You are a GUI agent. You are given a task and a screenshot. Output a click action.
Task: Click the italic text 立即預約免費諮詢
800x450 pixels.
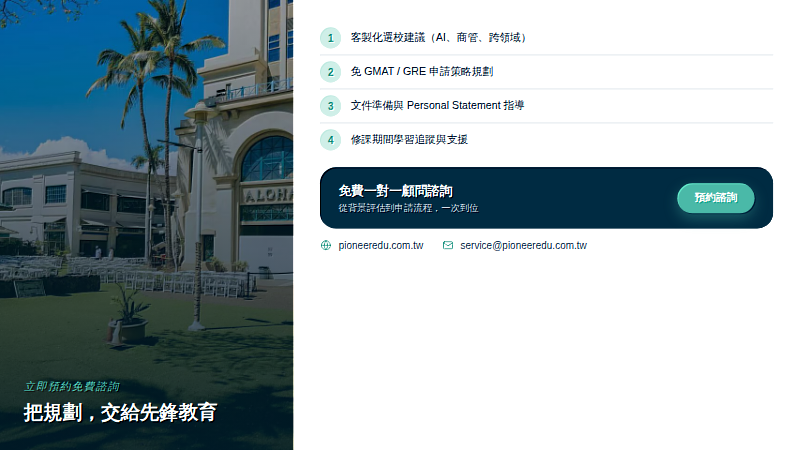point(71,387)
